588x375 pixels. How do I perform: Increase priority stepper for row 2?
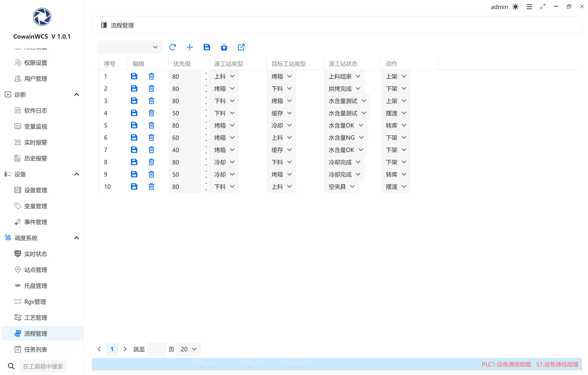[x=206, y=86]
